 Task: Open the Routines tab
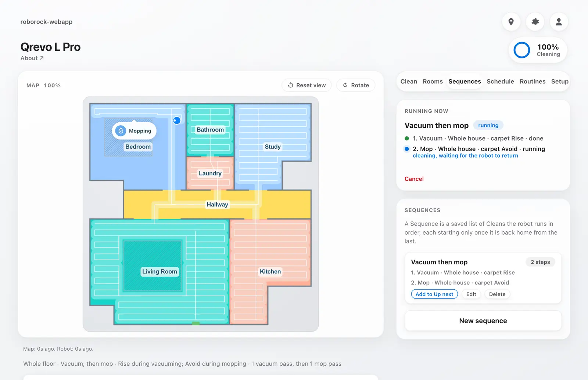pos(533,82)
